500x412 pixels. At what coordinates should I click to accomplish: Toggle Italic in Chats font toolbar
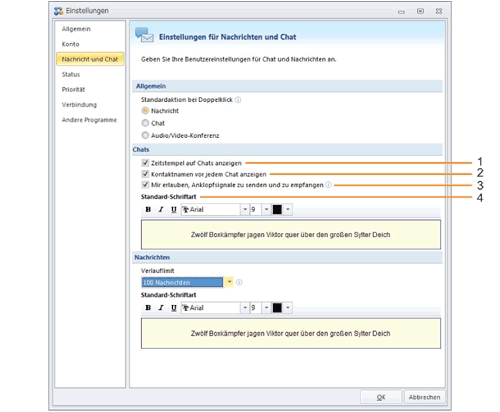161,209
